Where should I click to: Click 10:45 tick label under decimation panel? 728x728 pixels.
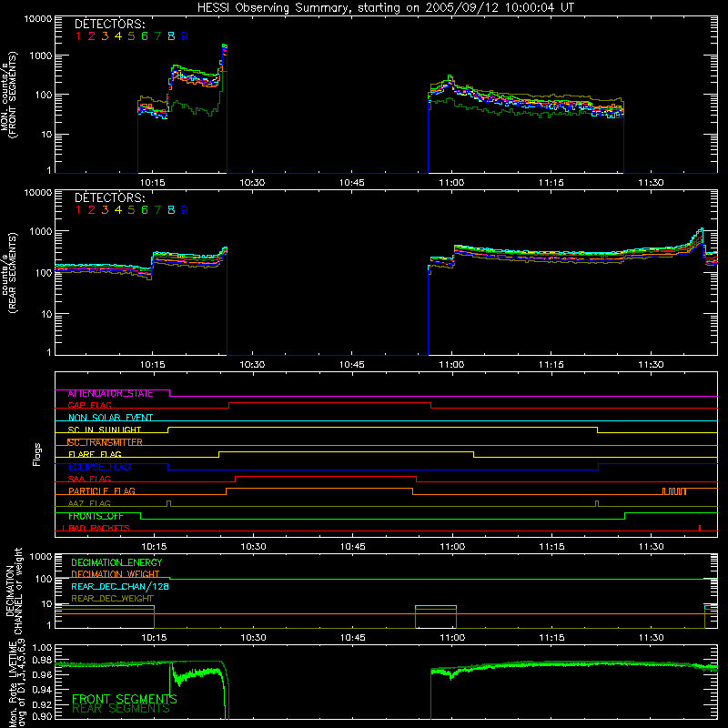tap(353, 638)
